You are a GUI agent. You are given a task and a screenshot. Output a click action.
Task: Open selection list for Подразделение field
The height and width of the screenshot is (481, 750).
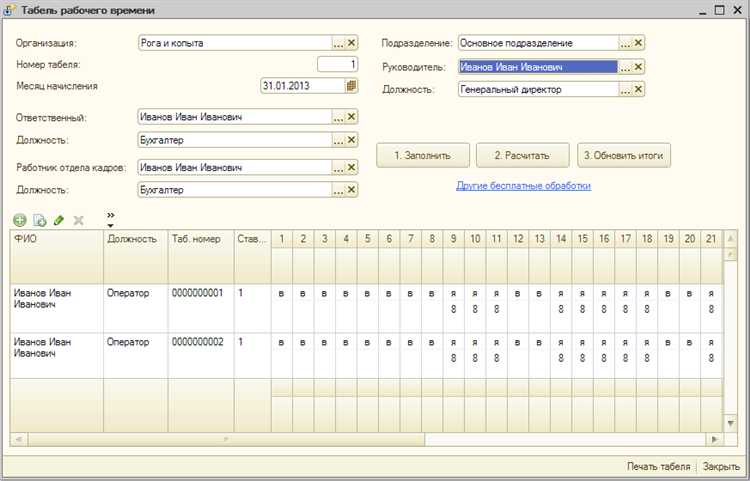(625, 43)
